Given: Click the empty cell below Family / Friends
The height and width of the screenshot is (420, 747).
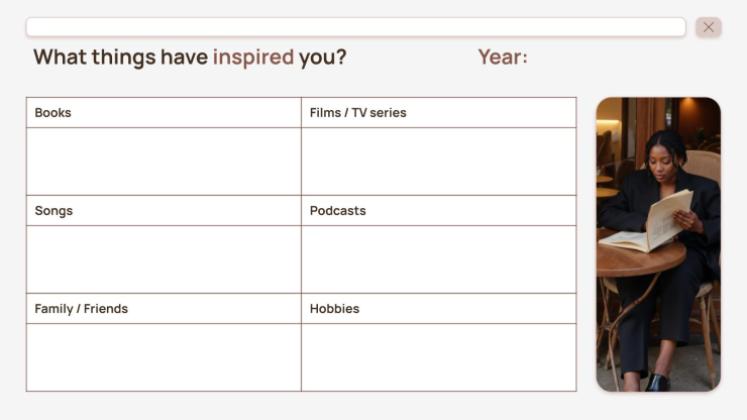Looking at the screenshot, I should click(x=163, y=357).
